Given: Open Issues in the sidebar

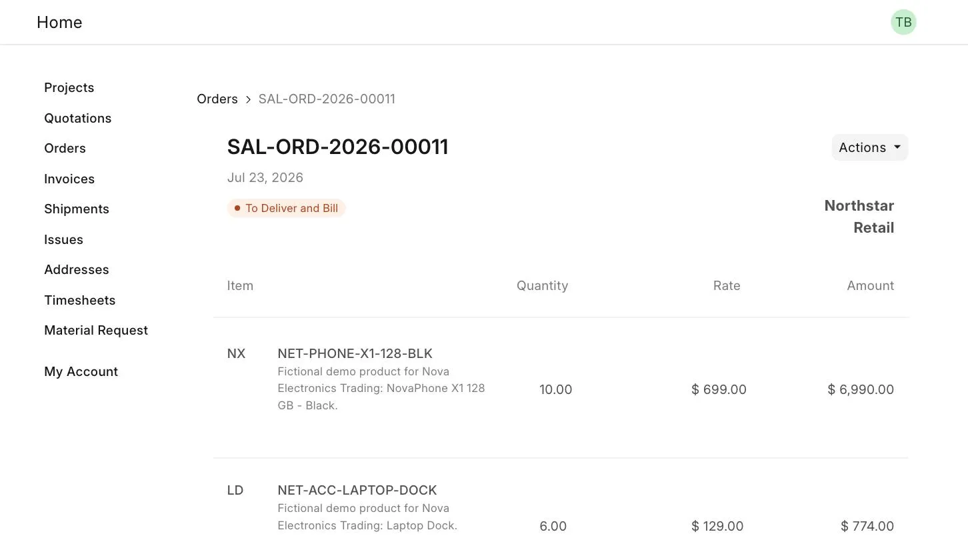Looking at the screenshot, I should coord(64,239).
